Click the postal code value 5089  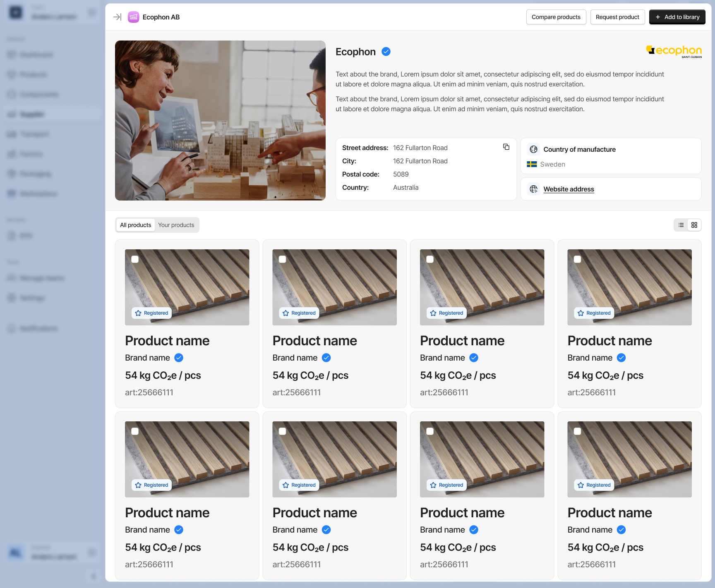point(401,174)
